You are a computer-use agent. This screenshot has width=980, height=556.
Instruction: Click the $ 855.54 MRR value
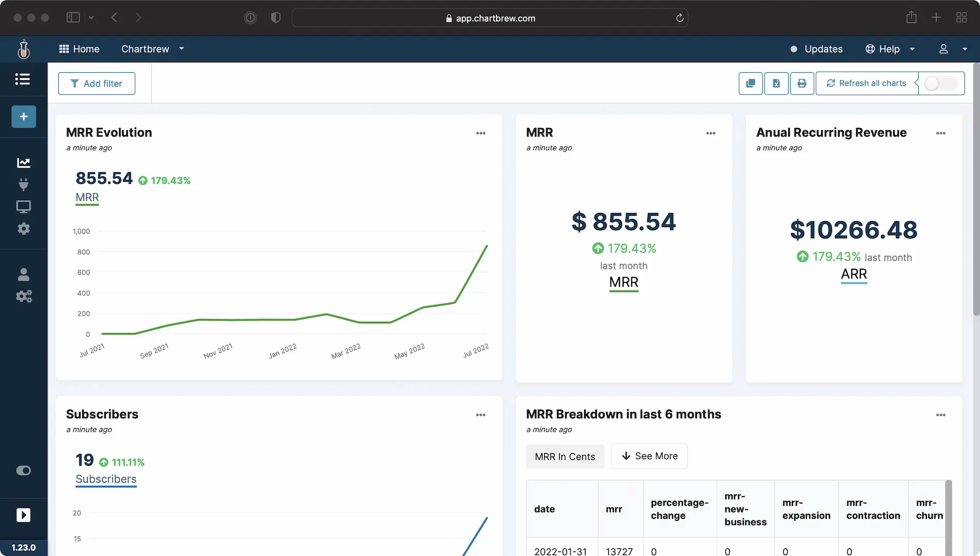[624, 222]
